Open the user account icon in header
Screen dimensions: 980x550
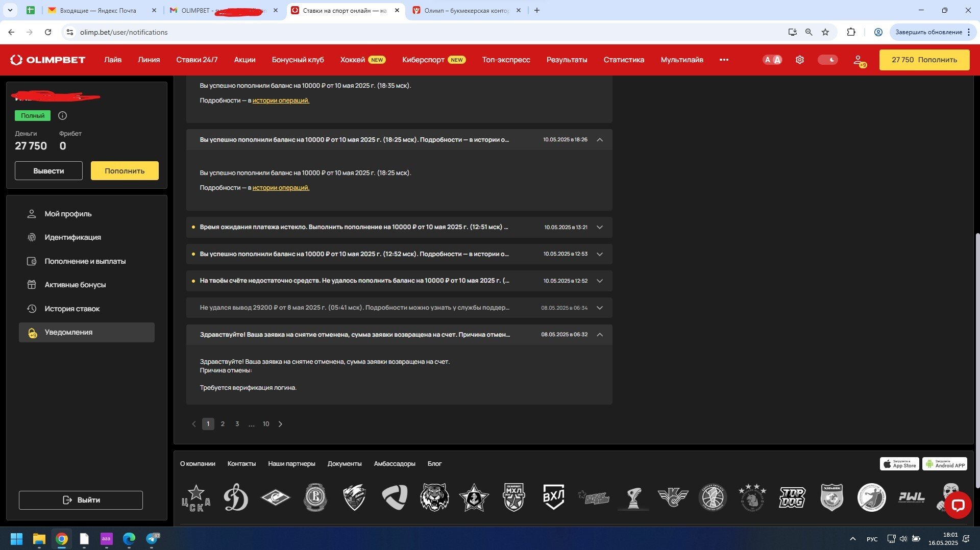click(x=859, y=60)
